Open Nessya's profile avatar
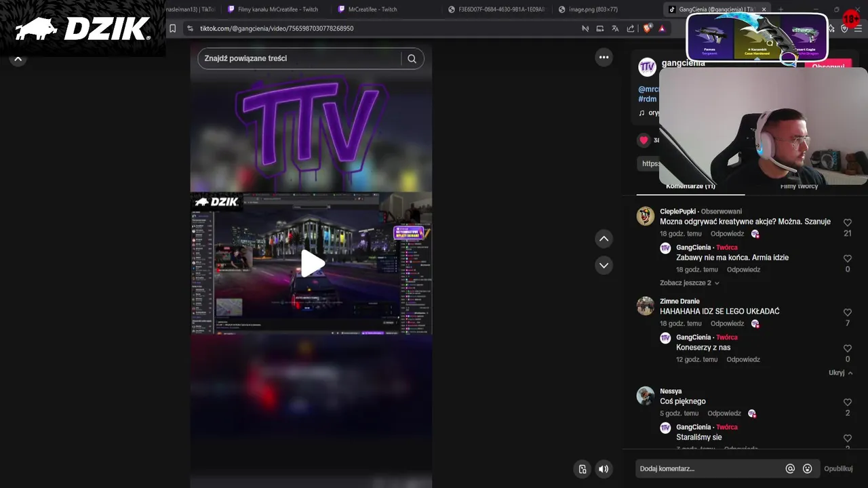This screenshot has height=488, width=868. (646, 396)
